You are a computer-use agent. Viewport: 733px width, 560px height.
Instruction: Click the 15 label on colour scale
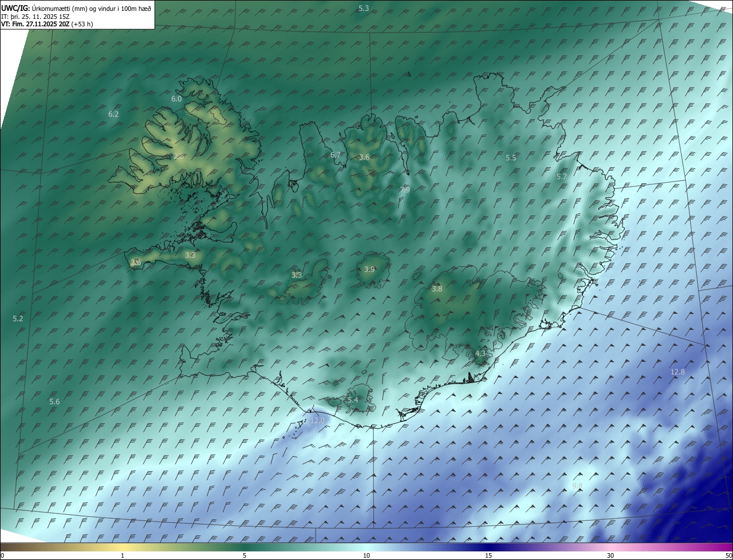click(x=488, y=555)
